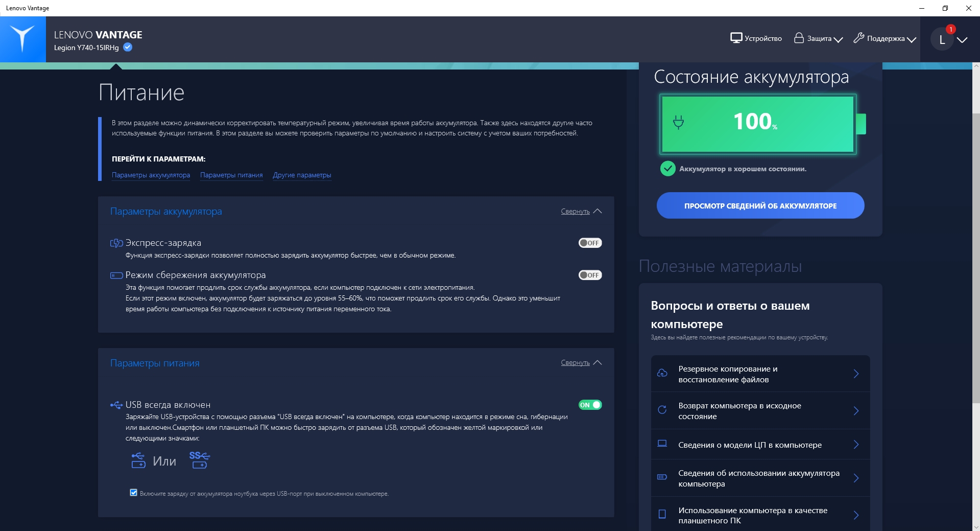Viewport: 980px width, 531px height.
Task: Jump to Параметры питания link
Action: click(x=231, y=175)
